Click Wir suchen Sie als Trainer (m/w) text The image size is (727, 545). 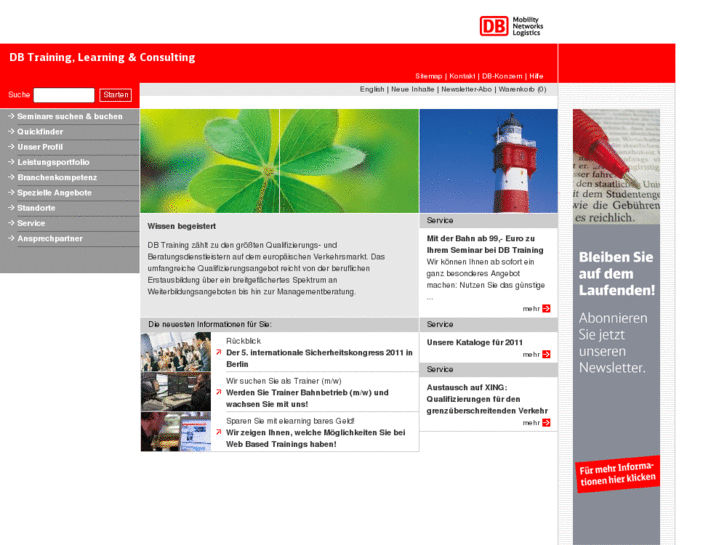284,381
